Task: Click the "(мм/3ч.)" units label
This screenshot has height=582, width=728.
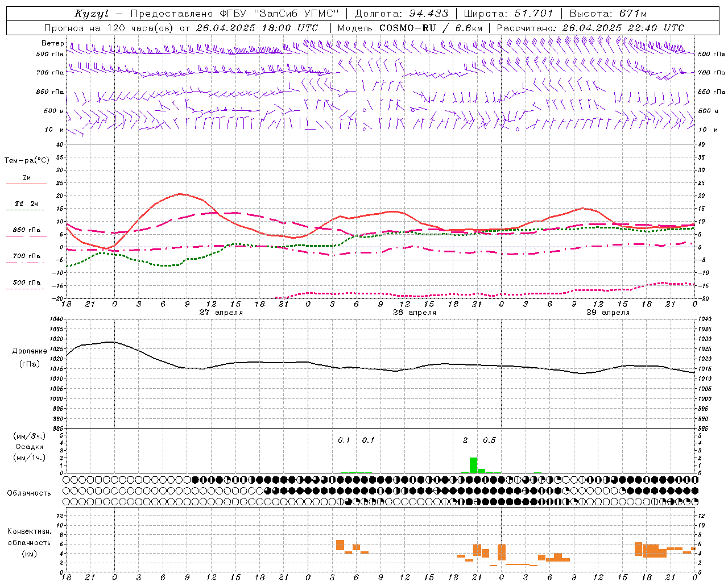Action: click(x=30, y=436)
